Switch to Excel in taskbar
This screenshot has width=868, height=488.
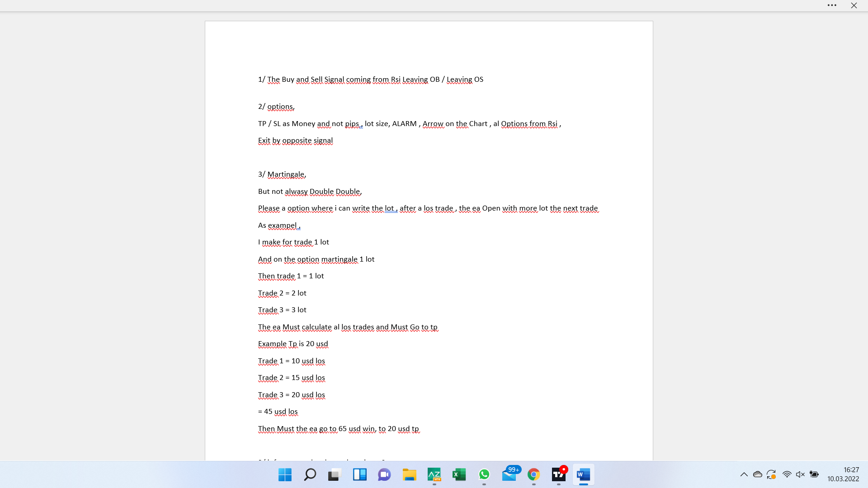(x=459, y=474)
